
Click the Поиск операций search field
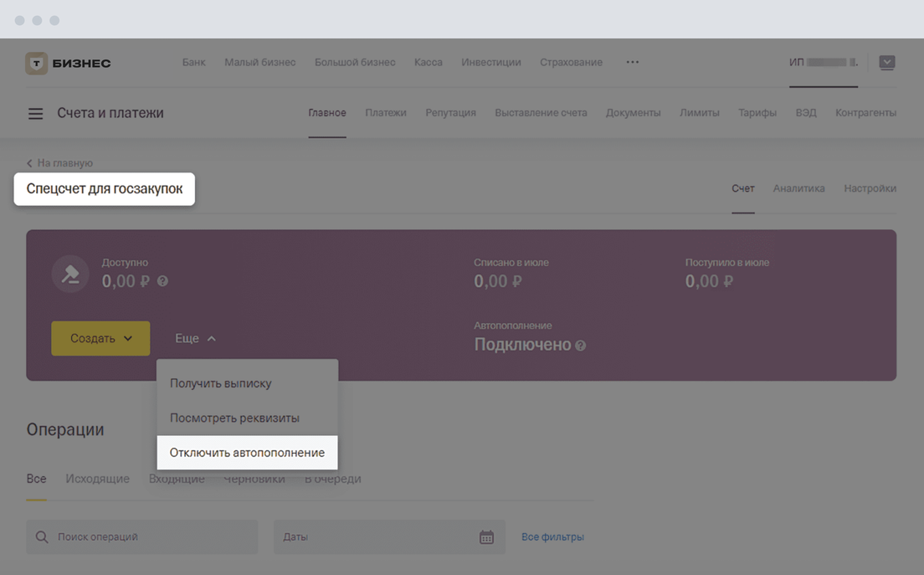click(151, 537)
